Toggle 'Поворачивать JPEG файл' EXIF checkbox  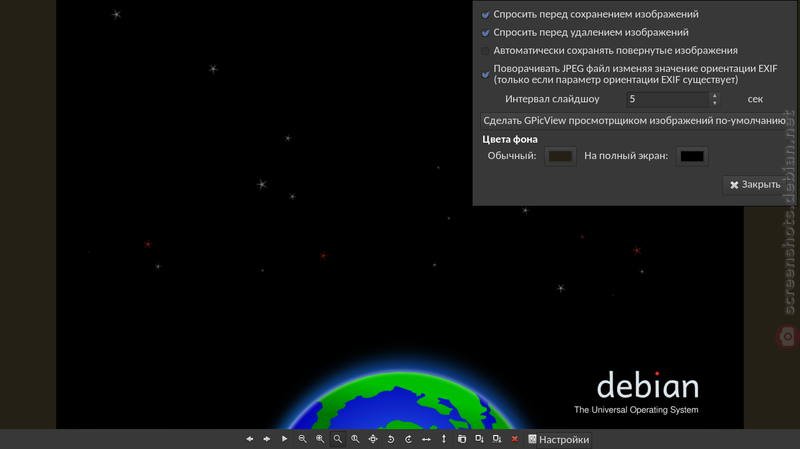[485, 74]
